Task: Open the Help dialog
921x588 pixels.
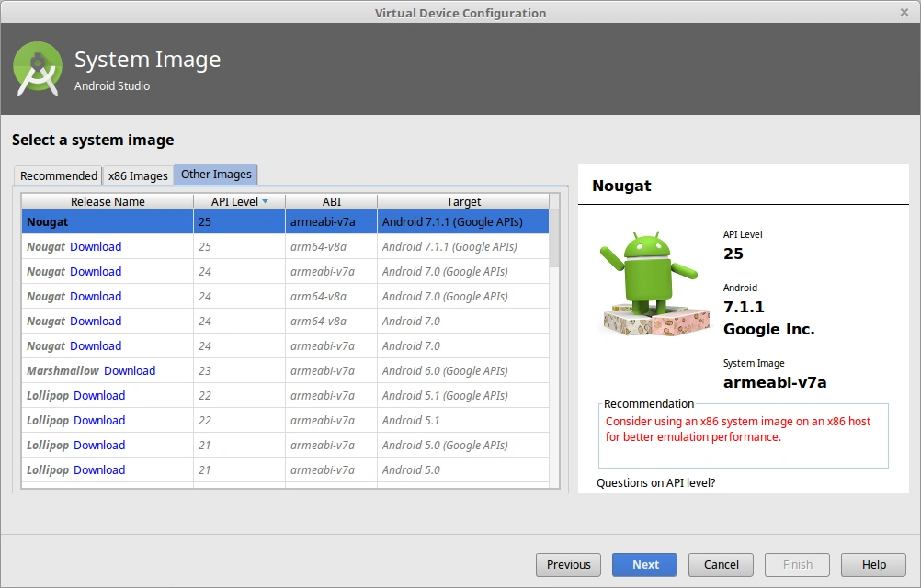Action: [x=873, y=564]
